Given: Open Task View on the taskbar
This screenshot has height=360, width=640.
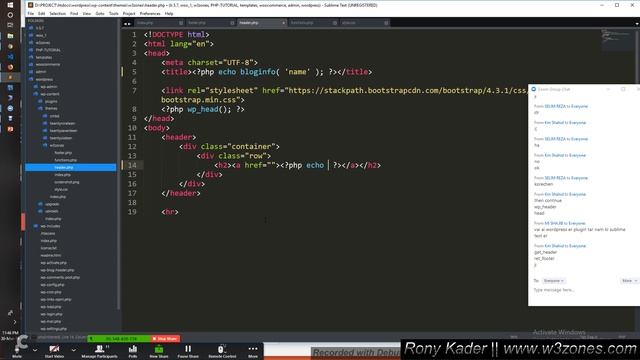Looking at the screenshot, I should [x=10, y=25].
